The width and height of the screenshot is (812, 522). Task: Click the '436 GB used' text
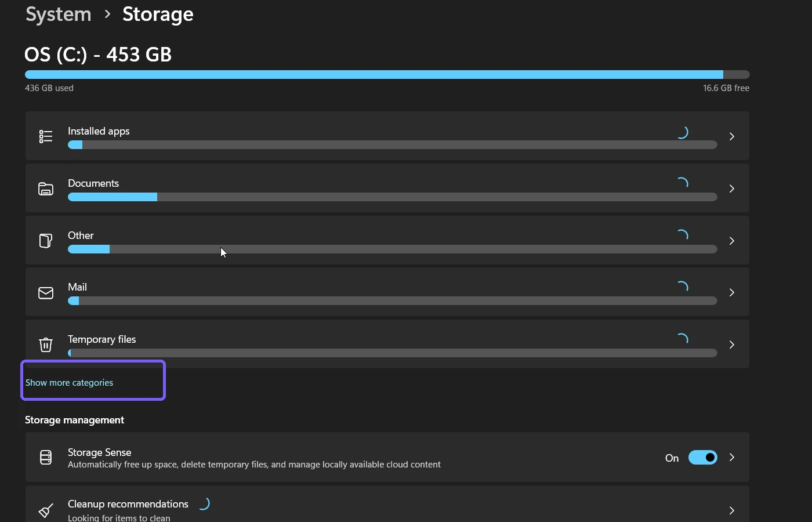(x=49, y=88)
